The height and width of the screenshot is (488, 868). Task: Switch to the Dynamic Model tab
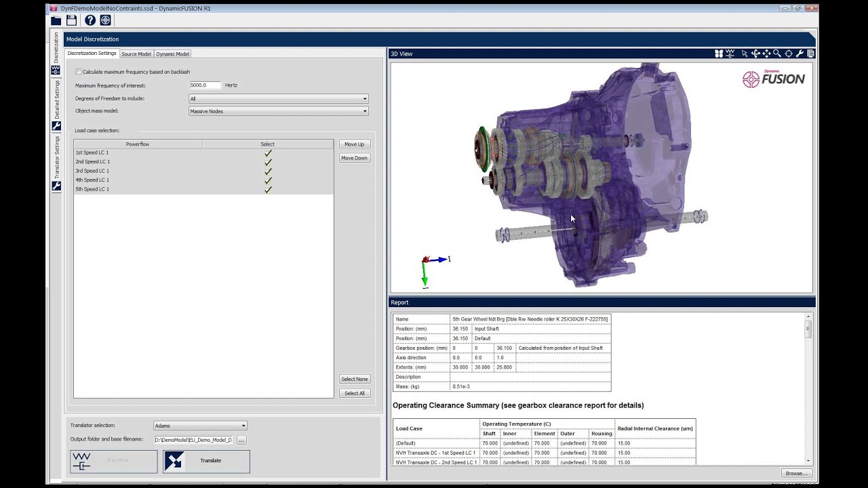click(173, 54)
